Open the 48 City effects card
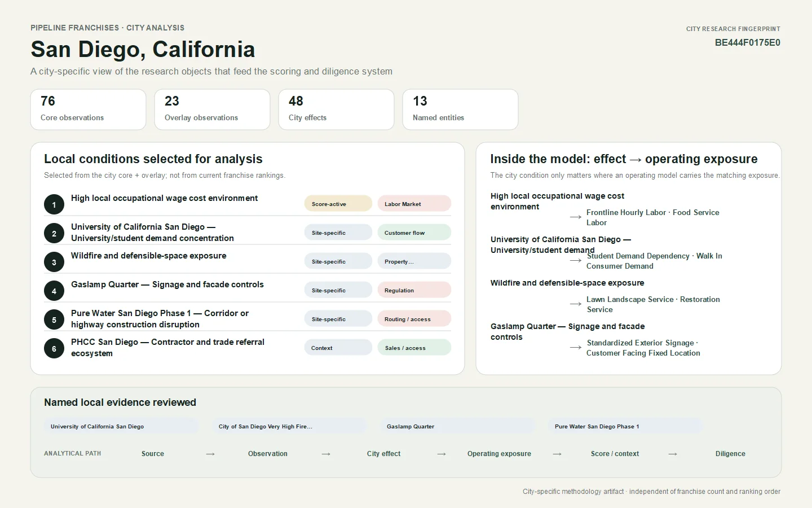The width and height of the screenshot is (812, 508). (337, 110)
